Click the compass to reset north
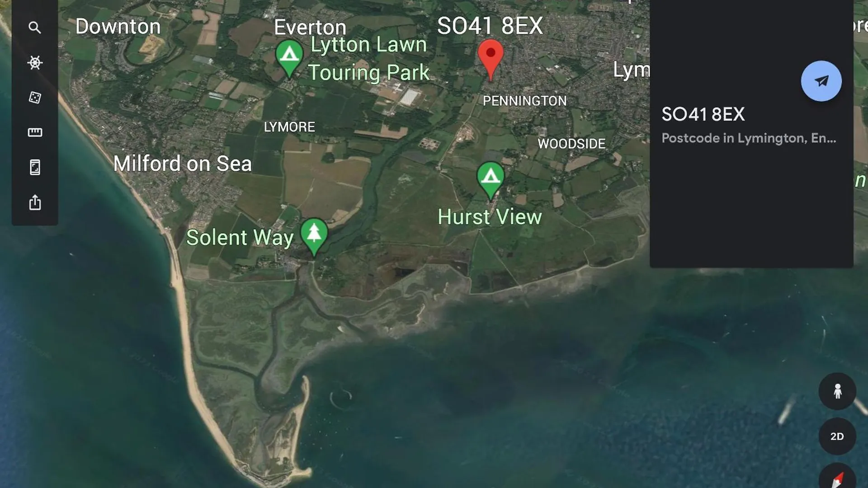This screenshot has height=488, width=868. tap(837, 477)
